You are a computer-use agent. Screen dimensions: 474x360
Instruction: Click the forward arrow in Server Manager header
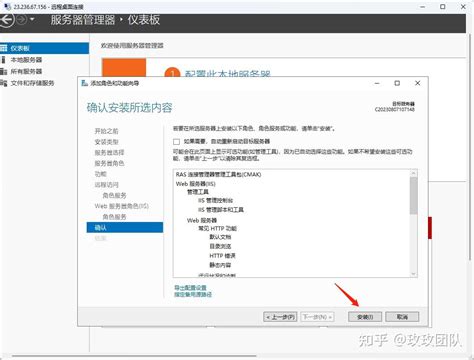(x=22, y=20)
